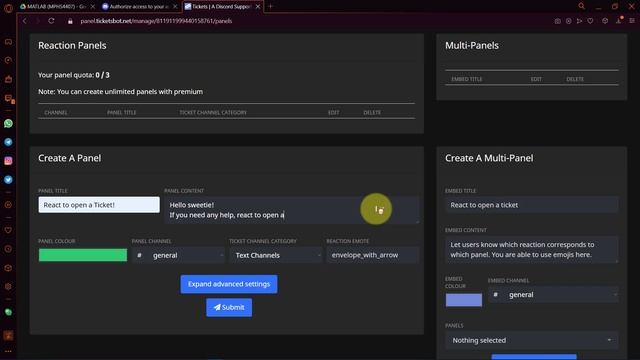
Task: Click the Panel Title input field
Action: click(x=99, y=205)
